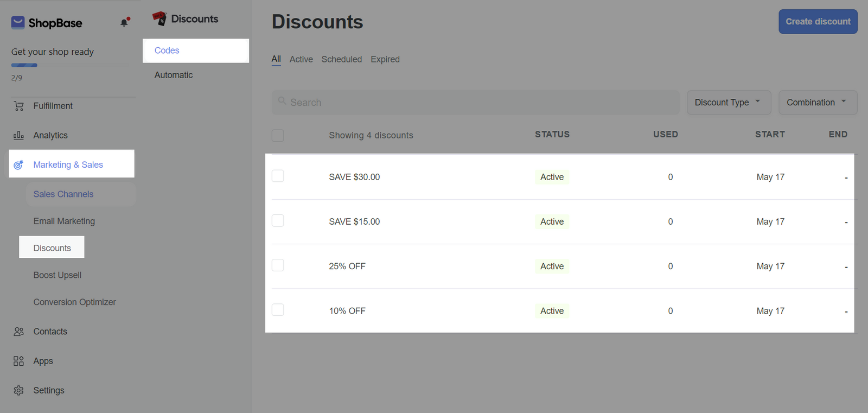The height and width of the screenshot is (413, 868).
Task: Toggle the select-all discounts checkbox
Action: (278, 135)
